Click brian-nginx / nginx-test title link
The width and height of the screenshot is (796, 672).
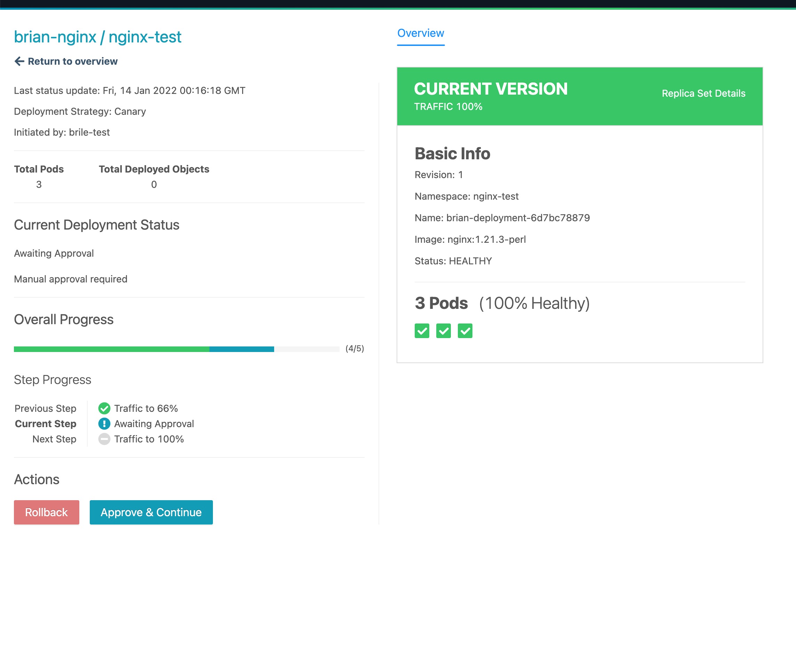point(97,37)
